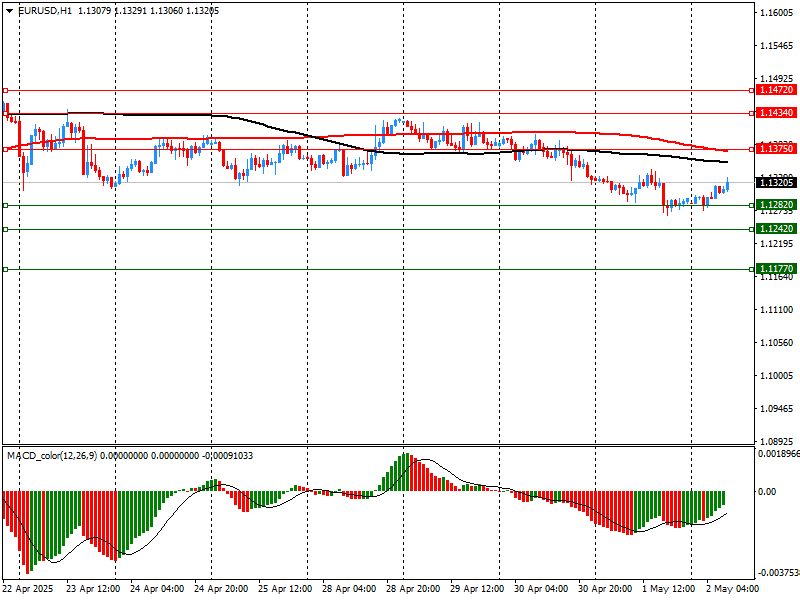The height and width of the screenshot is (600, 800).
Task: Click the triangle arrow beside EURUSD,H1
Action: [x=9, y=10]
